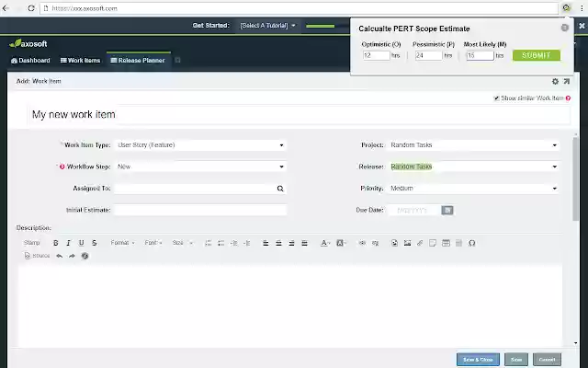Screen dimensions: 588x368
Task: Click the Cancel button
Action: (547, 360)
